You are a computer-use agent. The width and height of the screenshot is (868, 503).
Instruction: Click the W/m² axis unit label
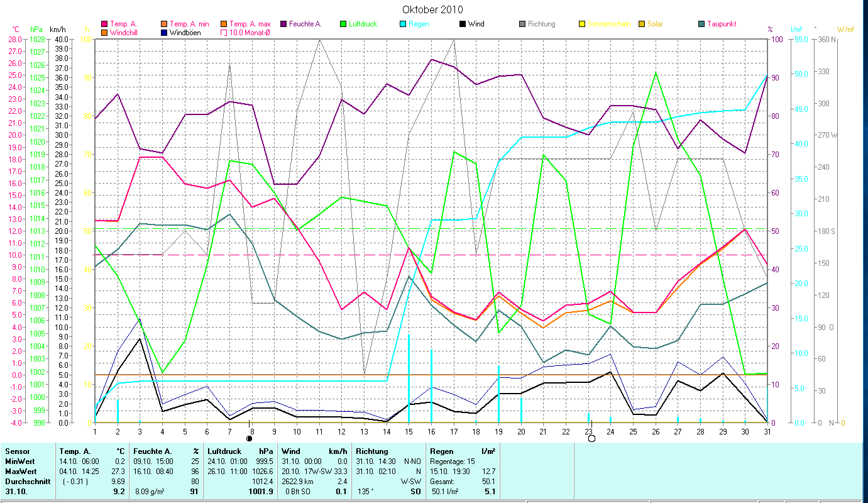[845, 30]
